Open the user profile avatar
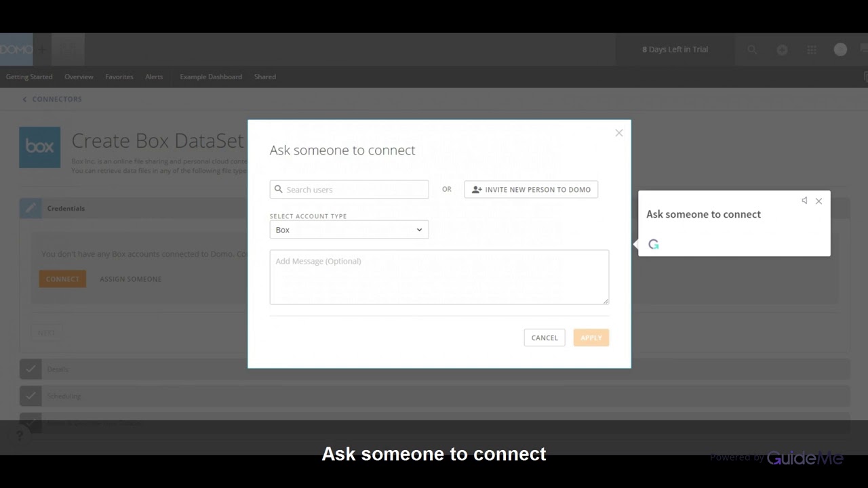Viewport: 868px width, 488px height. click(x=840, y=49)
